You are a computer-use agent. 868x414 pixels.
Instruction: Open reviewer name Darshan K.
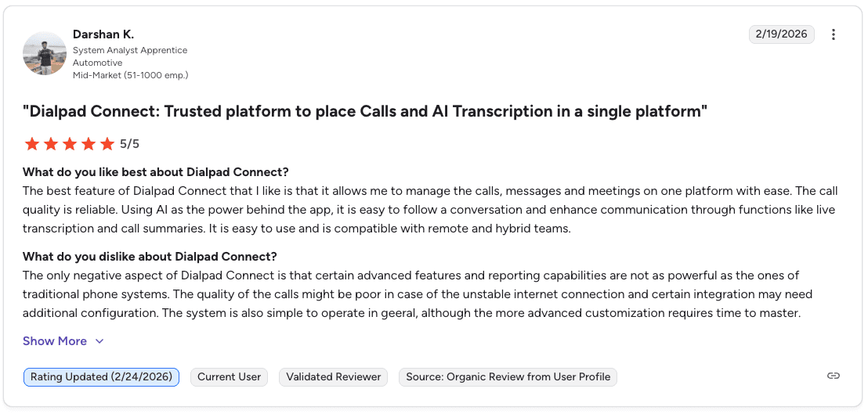pos(103,34)
